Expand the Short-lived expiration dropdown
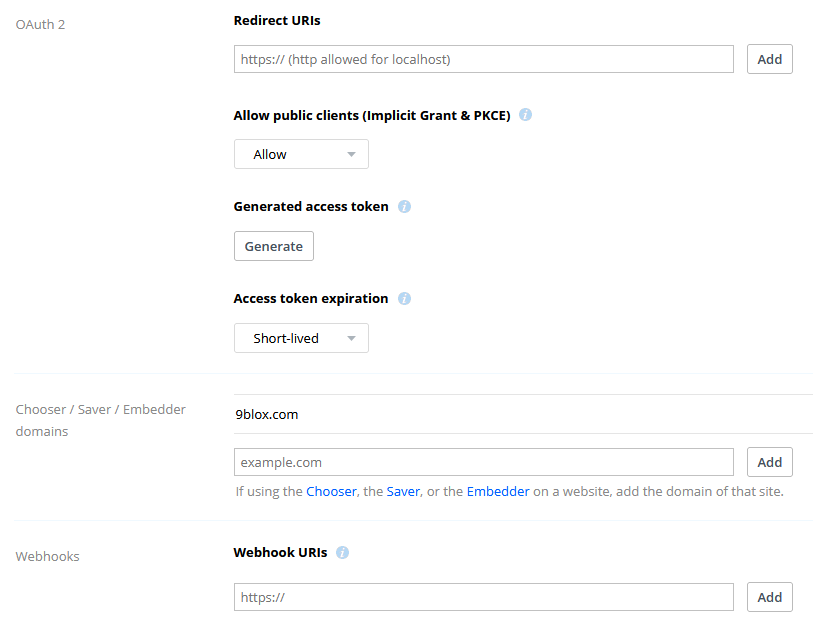Screen dimensions: 813x628 point(301,338)
